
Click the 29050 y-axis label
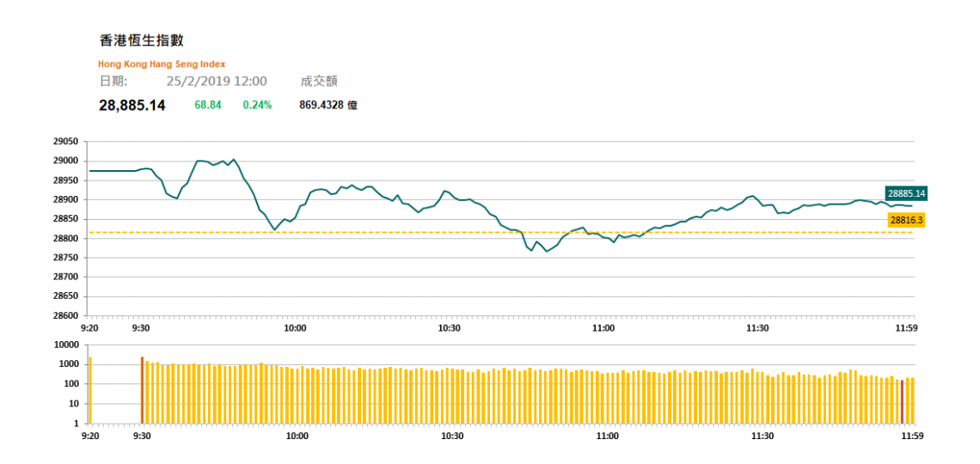[66, 142]
